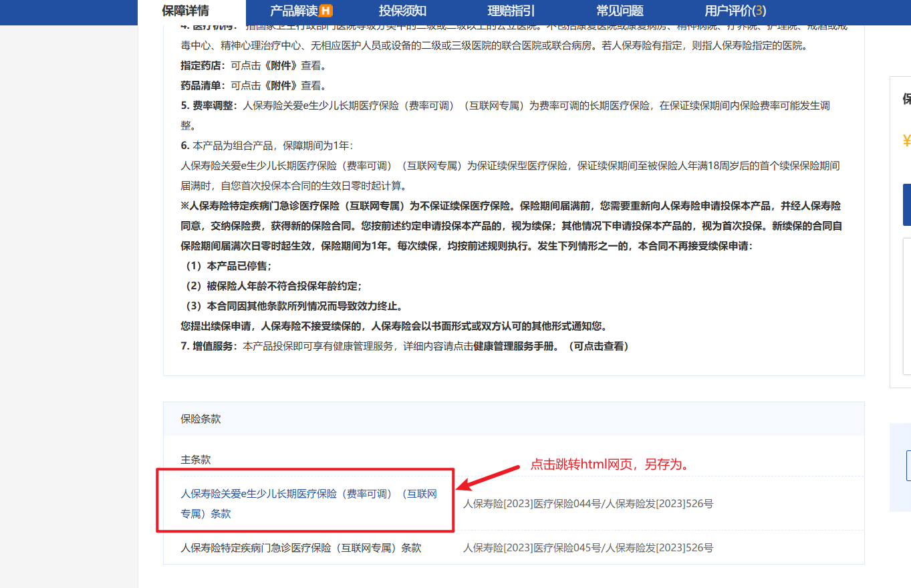The image size is (911, 588).
Task: Select the 理赔指引 tab
Action: coord(511,11)
